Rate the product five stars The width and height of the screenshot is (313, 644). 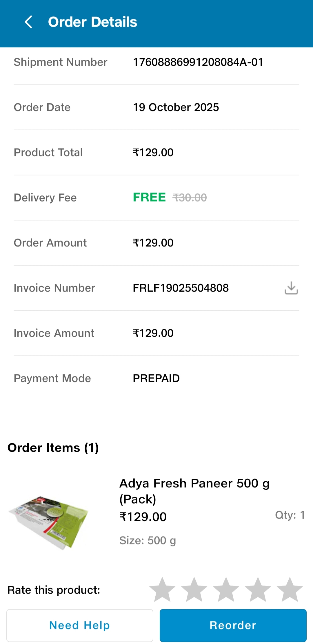290,590
